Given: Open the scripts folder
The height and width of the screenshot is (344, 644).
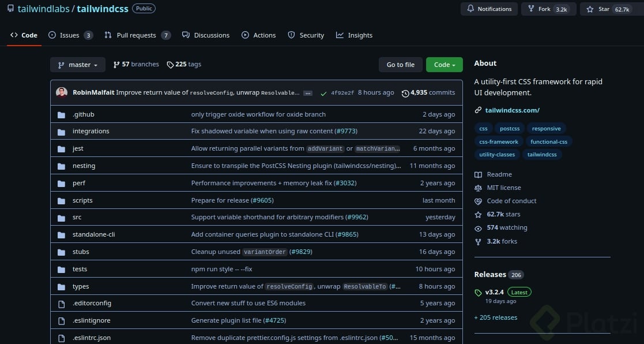Looking at the screenshot, I should click(82, 200).
